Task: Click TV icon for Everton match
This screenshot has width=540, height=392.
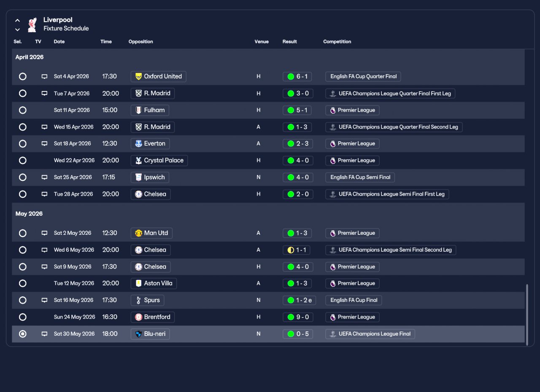Action: point(44,144)
